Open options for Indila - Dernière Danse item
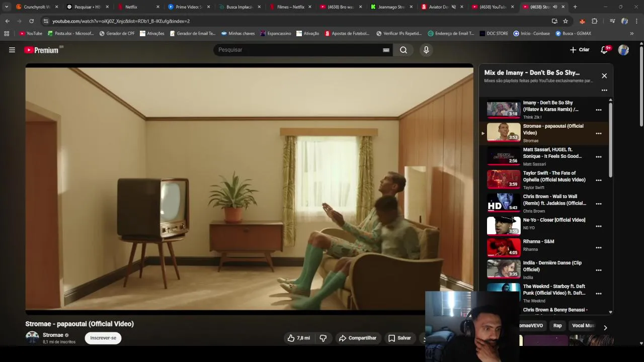This screenshot has width=644, height=362. coord(599,270)
